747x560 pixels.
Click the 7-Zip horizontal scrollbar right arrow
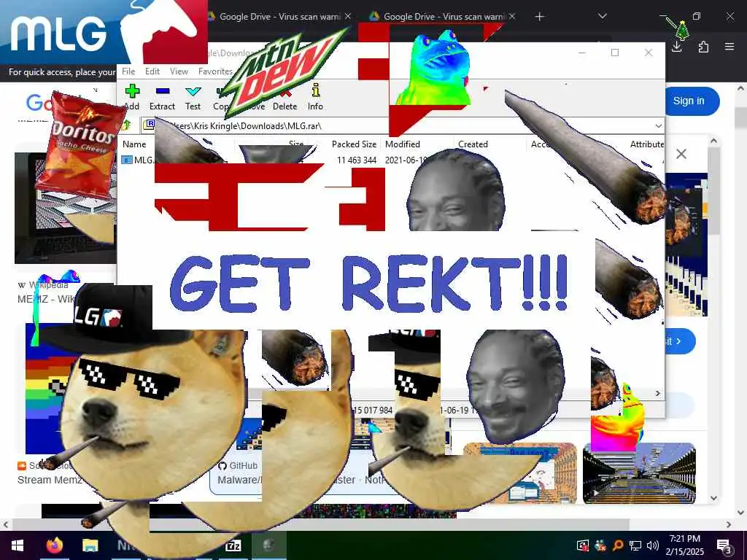[658, 393]
